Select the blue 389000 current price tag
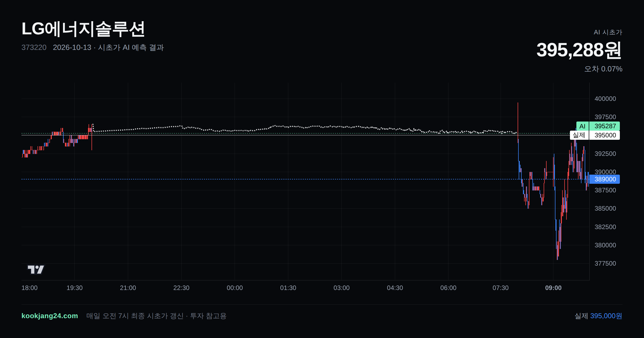The width and height of the screenshot is (644, 338). click(605, 179)
